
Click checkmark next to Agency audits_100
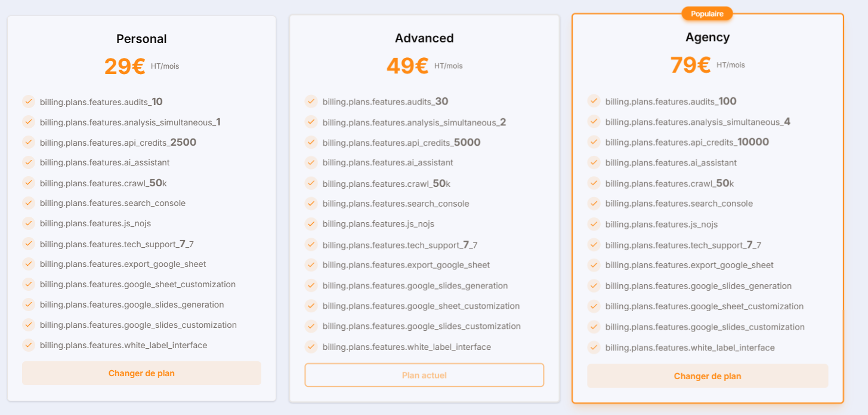[594, 101]
